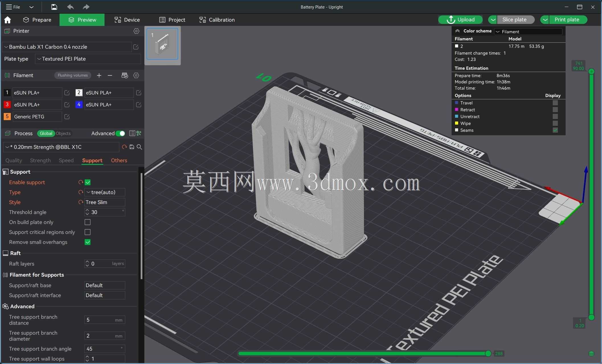The image size is (602, 364).
Task: Click the Flushing volumes button
Action: click(73, 75)
